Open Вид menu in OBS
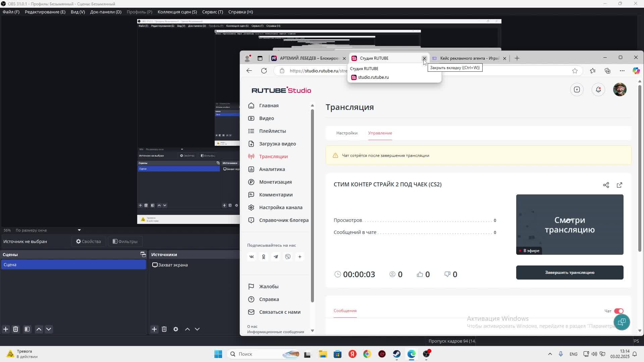This screenshot has height=362, width=644. point(77,12)
